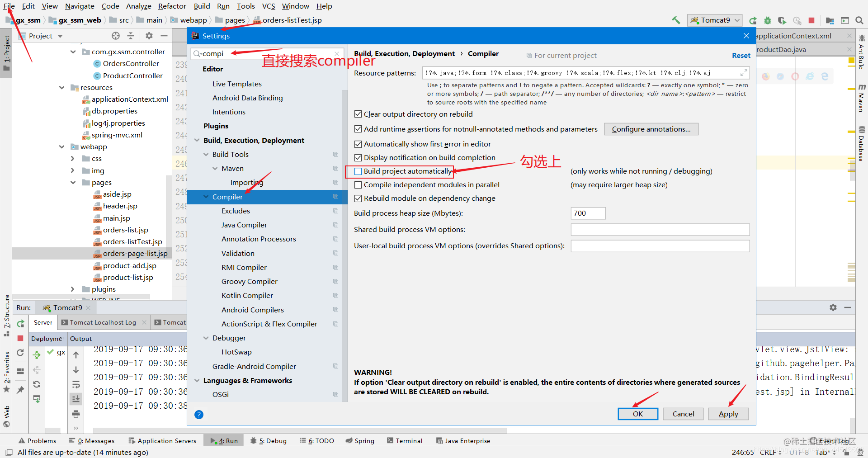Screen dimensions: 868x458
Task: Open the Ant Build tool window
Action: [x=862, y=52]
